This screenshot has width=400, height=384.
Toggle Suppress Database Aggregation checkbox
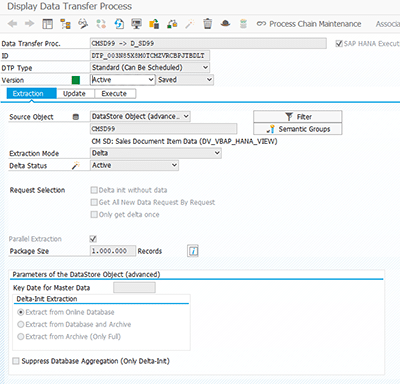click(x=16, y=361)
